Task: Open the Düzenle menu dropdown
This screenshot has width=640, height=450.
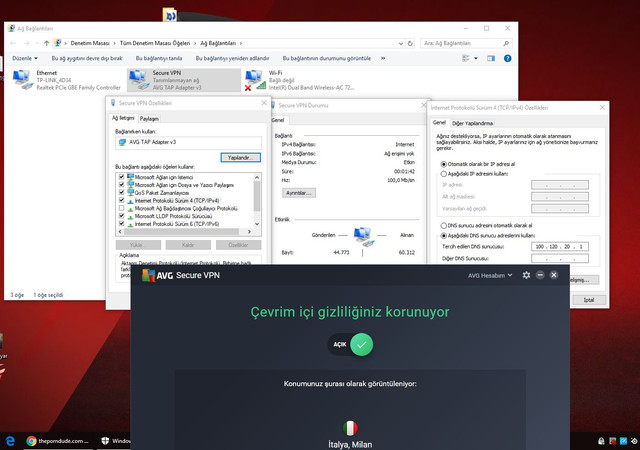Action: 24,58
